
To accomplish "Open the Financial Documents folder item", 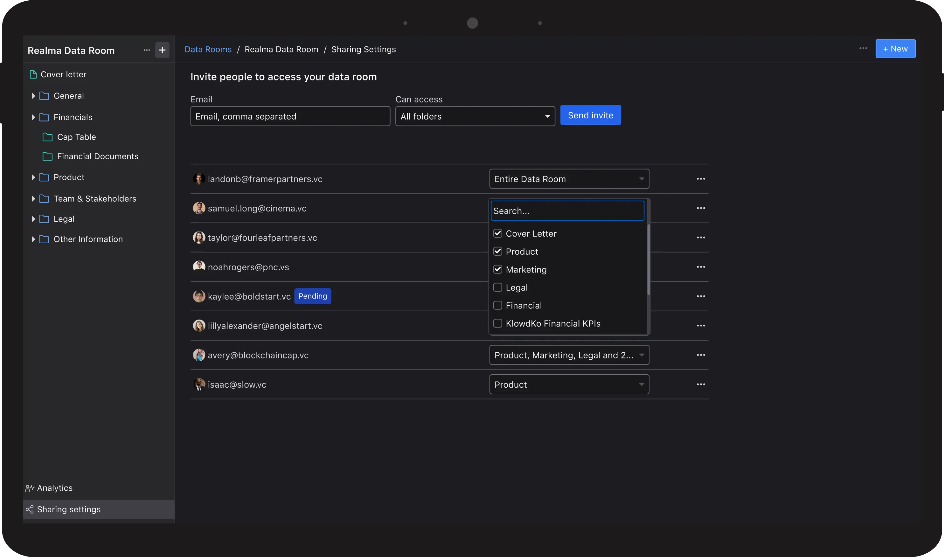I will 97,156.
